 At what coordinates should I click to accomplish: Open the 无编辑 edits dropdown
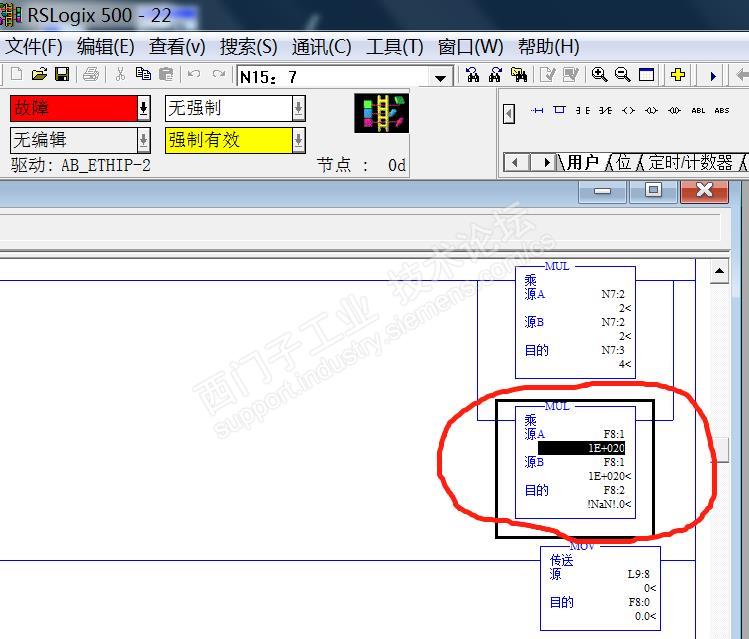143,140
